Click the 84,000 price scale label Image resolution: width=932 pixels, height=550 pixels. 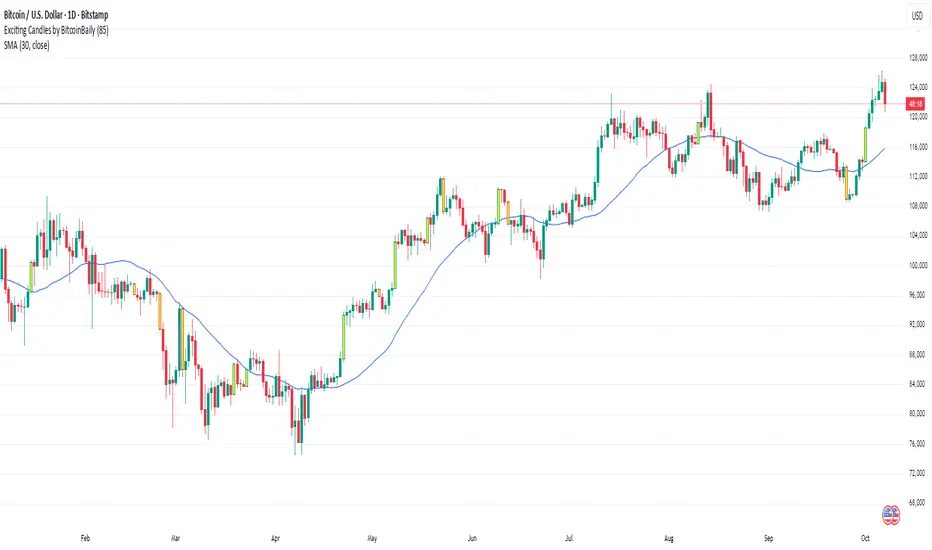click(917, 384)
